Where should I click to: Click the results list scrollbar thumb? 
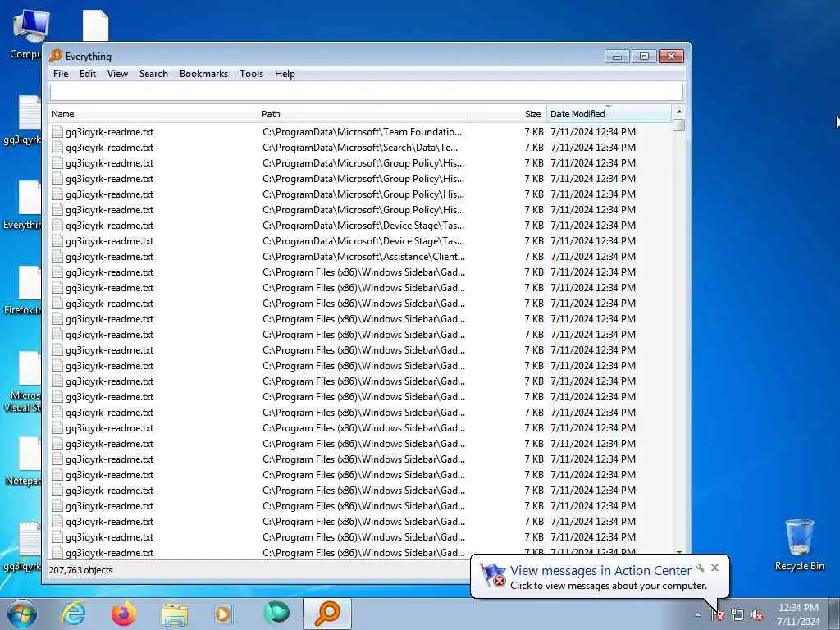[x=678, y=126]
